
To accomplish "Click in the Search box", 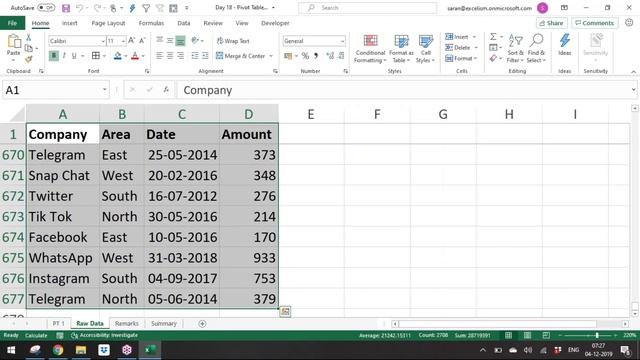I will click(367, 8).
